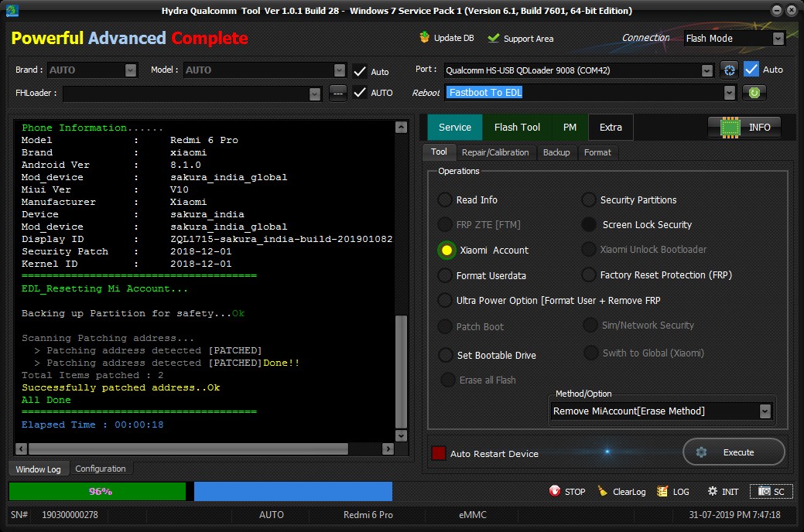
Task: Open the Model dropdown
Action: [x=340, y=70]
